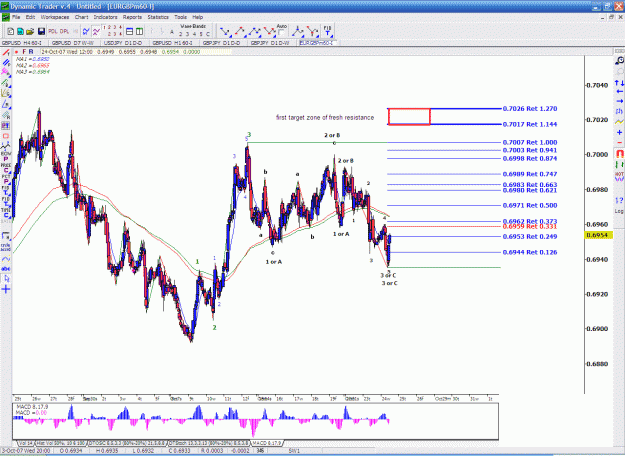This screenshot has height=456, width=625.
Task: Click the DPL toolbar button
Action: click(x=64, y=31)
